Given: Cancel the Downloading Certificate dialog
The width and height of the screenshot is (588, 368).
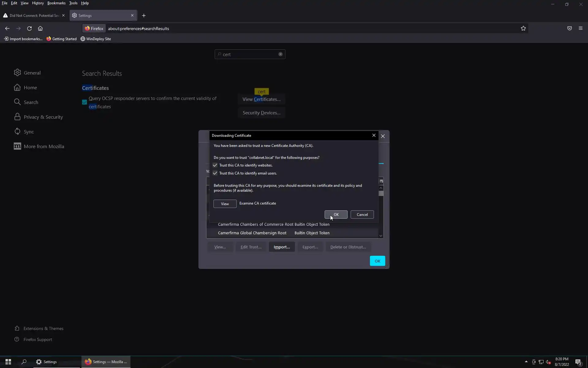Looking at the screenshot, I should tap(362, 215).
